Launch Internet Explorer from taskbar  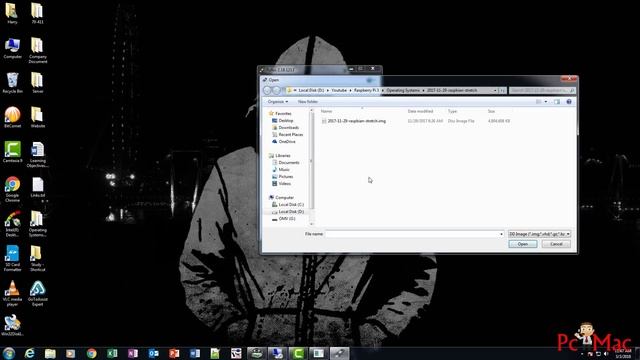click(29, 353)
